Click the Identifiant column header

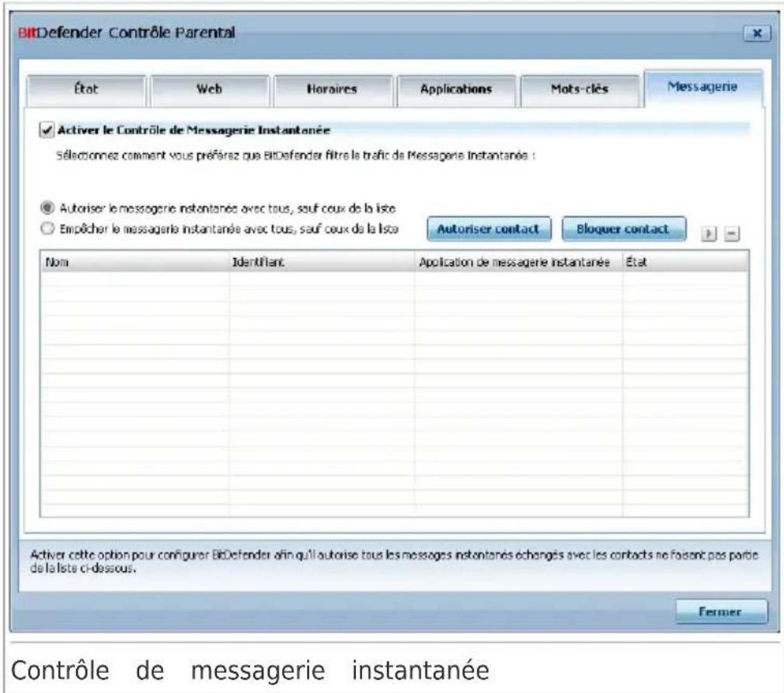click(322, 262)
